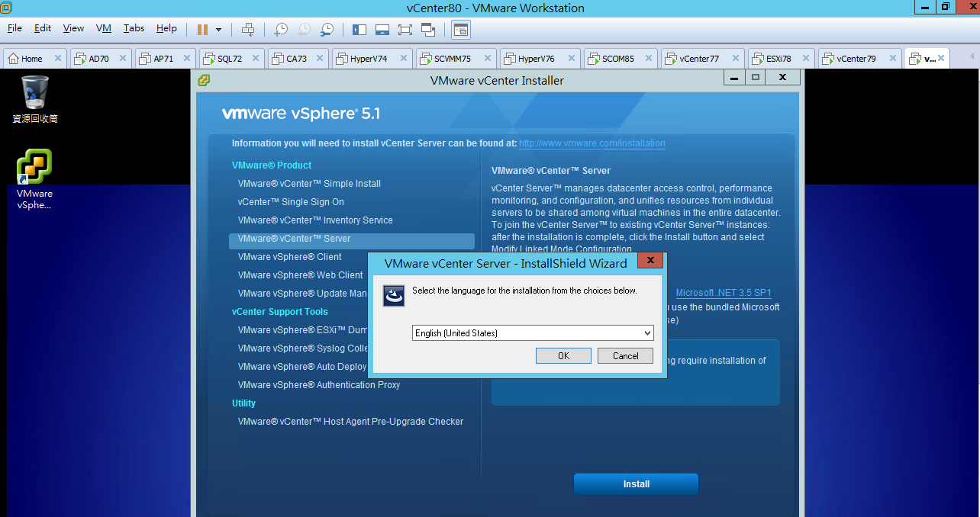980x517 pixels.
Task: Close the SCOM85 tab
Action: (650, 59)
